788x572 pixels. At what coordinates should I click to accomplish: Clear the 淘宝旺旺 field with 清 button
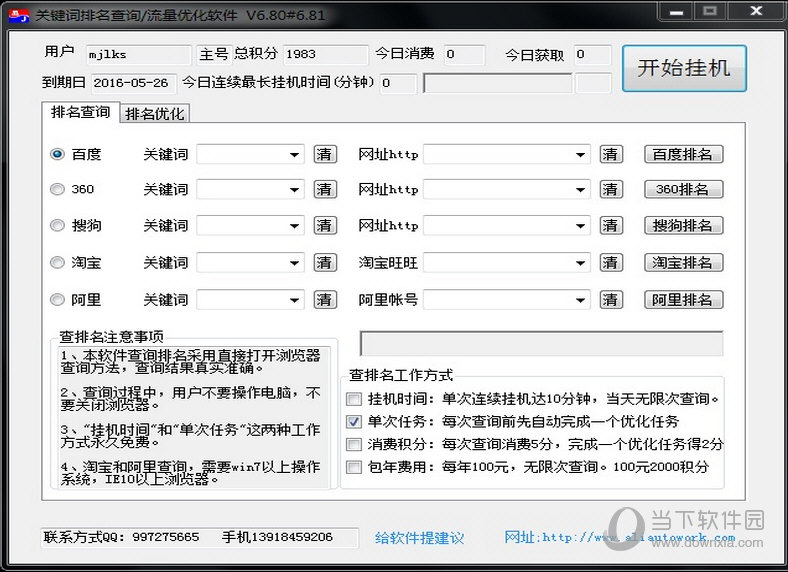(x=611, y=263)
